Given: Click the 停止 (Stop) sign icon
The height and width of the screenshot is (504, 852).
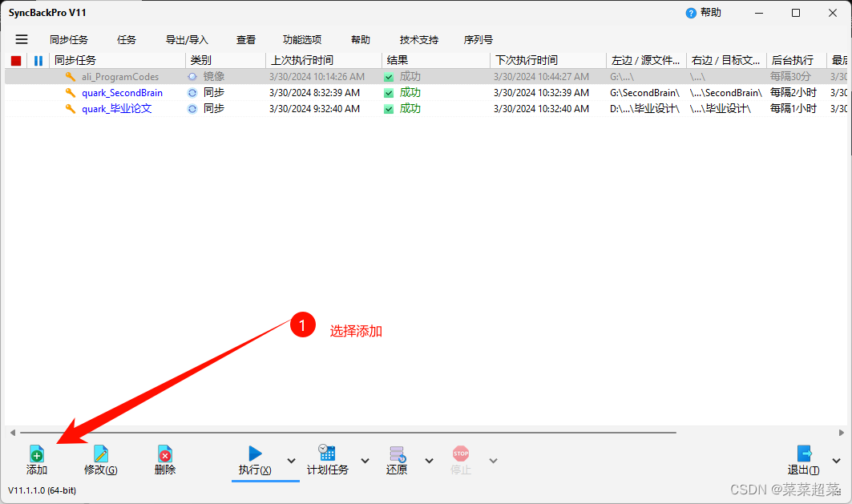Looking at the screenshot, I should [460, 454].
